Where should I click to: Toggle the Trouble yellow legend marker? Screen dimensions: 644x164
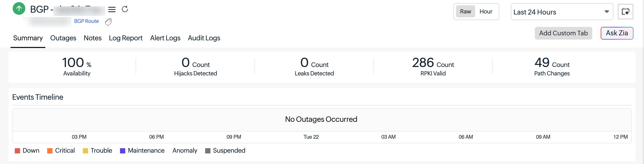pyautogui.click(x=85, y=151)
